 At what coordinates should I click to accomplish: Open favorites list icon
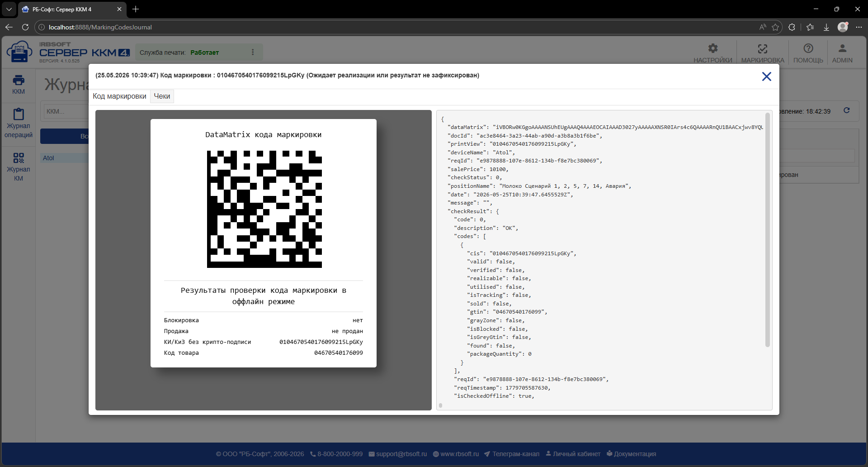[x=810, y=27]
